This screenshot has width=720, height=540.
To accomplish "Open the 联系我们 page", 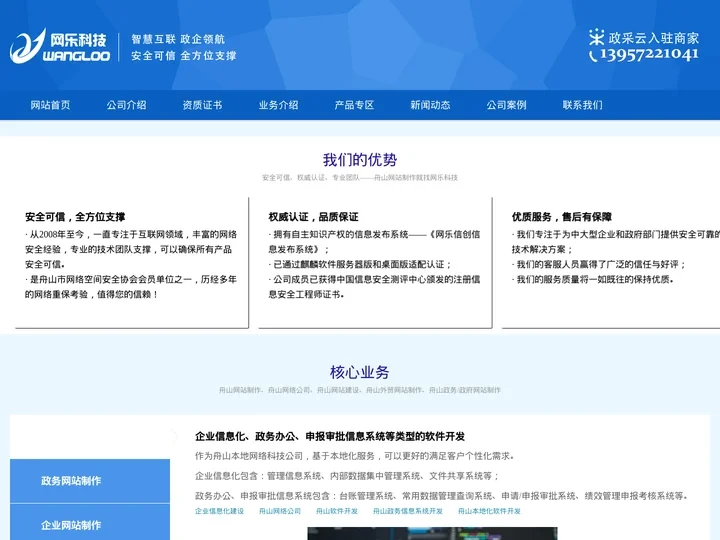I will 582,105.
